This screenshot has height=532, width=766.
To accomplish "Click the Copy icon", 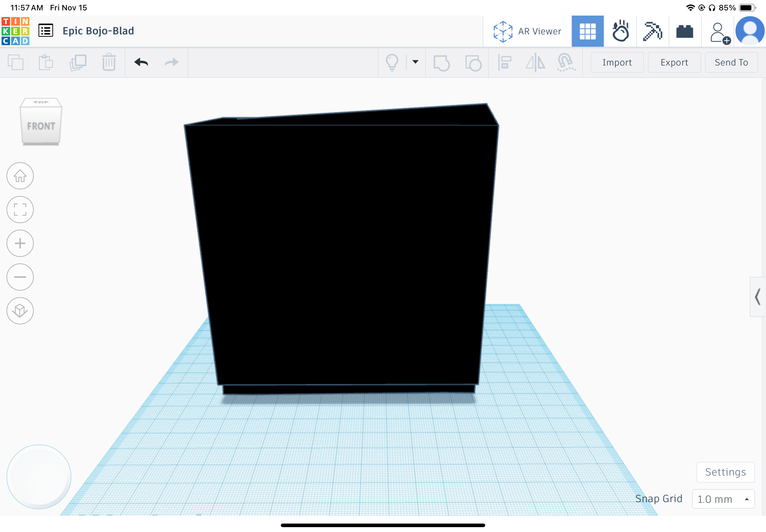I will 15,62.
